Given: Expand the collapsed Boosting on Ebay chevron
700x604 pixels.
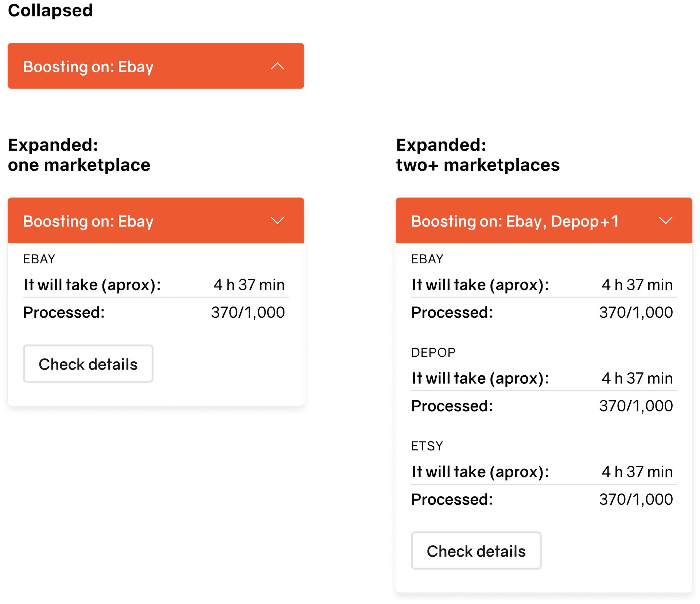Looking at the screenshot, I should (x=277, y=66).
